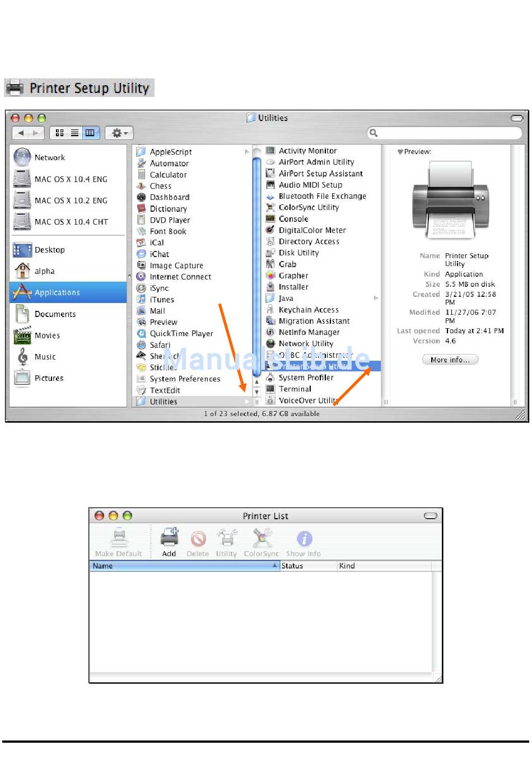The height and width of the screenshot is (778, 532).
Task: Click the Kind column header
Action: [384, 566]
